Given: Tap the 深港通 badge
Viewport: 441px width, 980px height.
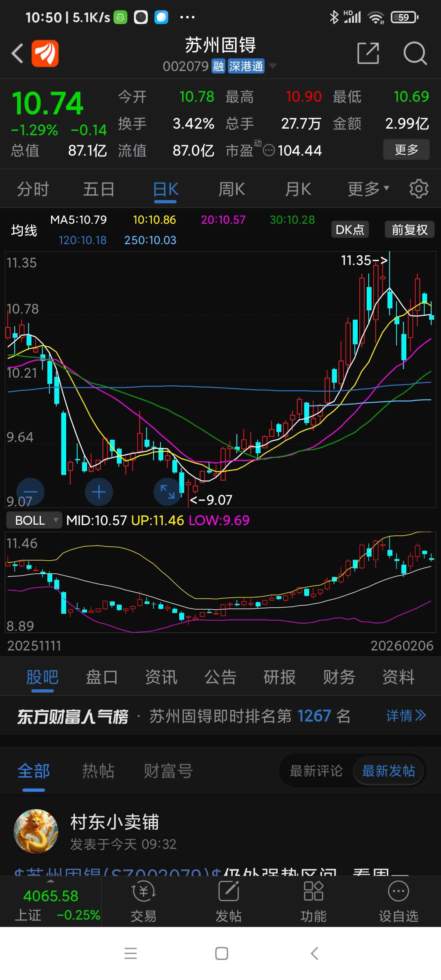Looking at the screenshot, I should pyautogui.click(x=246, y=66).
